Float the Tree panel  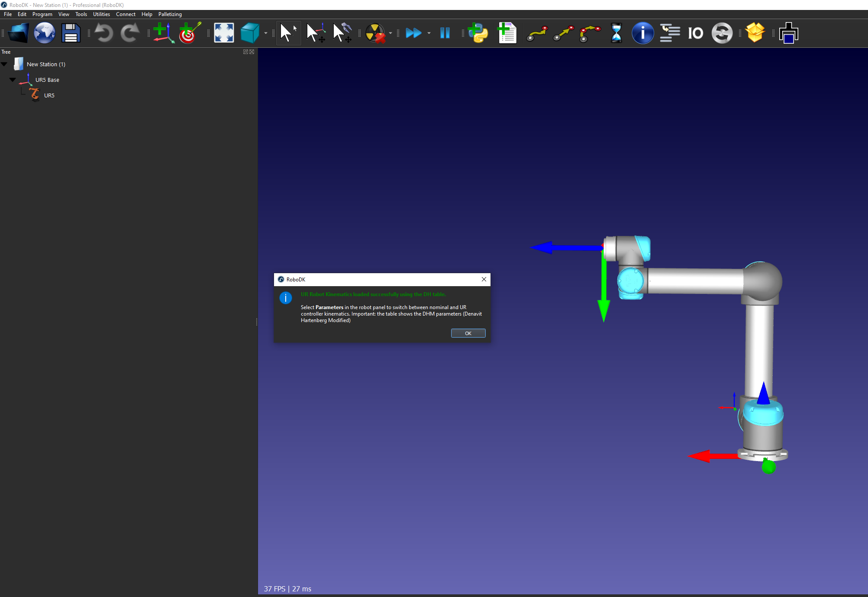click(245, 52)
